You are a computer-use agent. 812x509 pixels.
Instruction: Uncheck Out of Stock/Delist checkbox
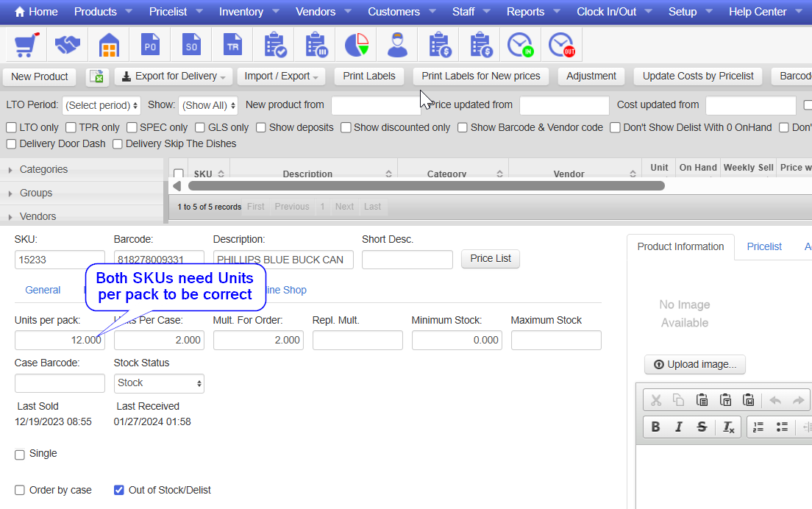pyautogui.click(x=119, y=491)
